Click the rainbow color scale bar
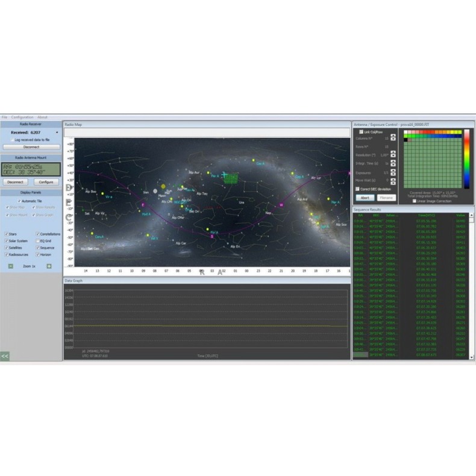Screen dimensions: 476x476 point(466,159)
